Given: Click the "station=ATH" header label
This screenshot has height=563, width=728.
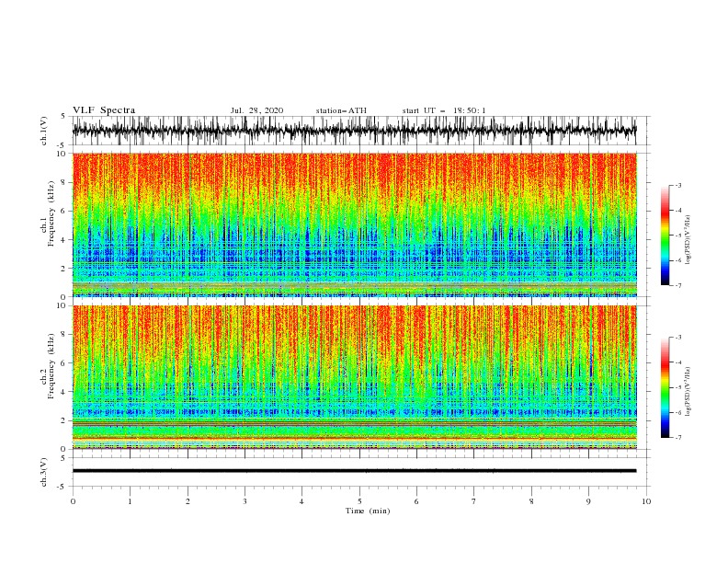Looking at the screenshot, I should [341, 110].
